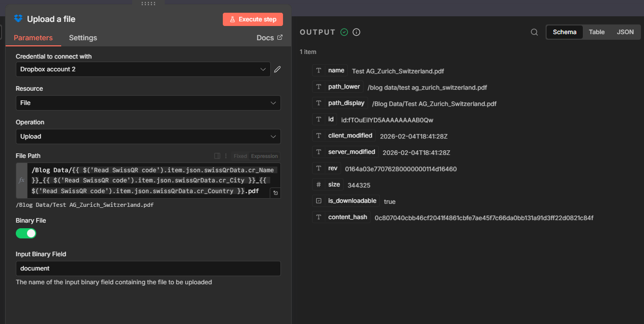Click the info icon beside OUTPUT

click(356, 32)
